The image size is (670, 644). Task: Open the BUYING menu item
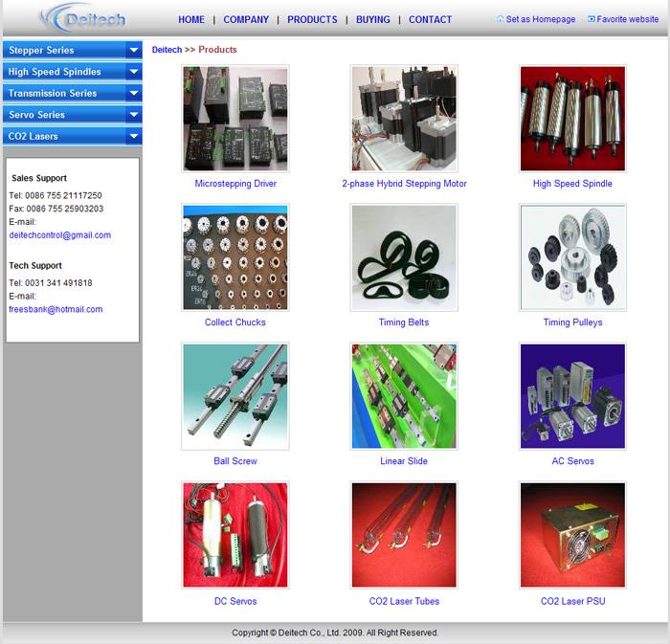[373, 20]
